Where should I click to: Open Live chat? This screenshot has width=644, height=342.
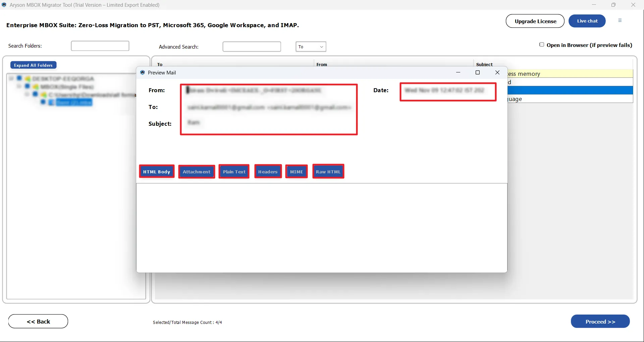[587, 21]
